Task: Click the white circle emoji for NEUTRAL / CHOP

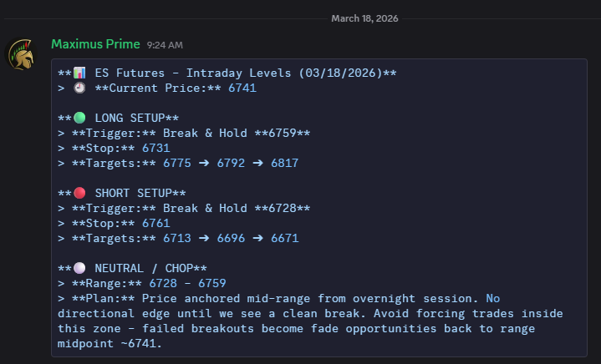Action: 79,268
